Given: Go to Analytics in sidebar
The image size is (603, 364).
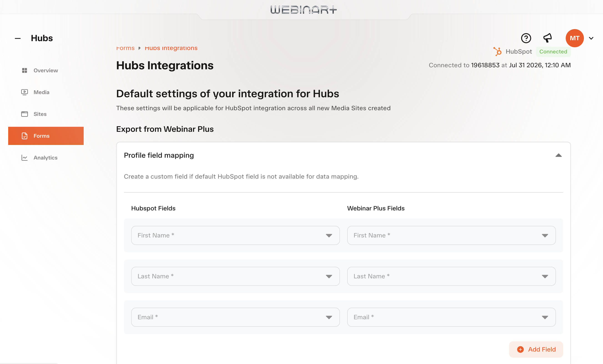Looking at the screenshot, I should pyautogui.click(x=46, y=157).
